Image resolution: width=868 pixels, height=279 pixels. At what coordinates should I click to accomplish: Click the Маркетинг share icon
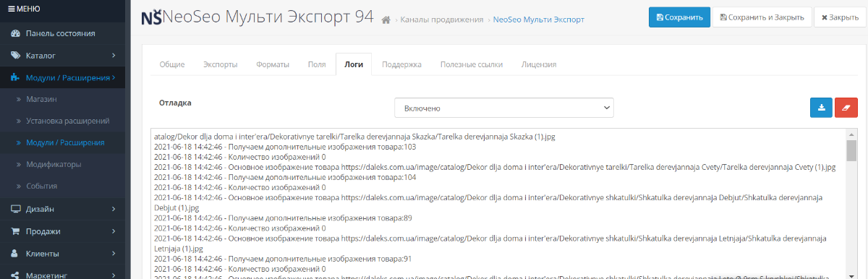tap(15, 275)
